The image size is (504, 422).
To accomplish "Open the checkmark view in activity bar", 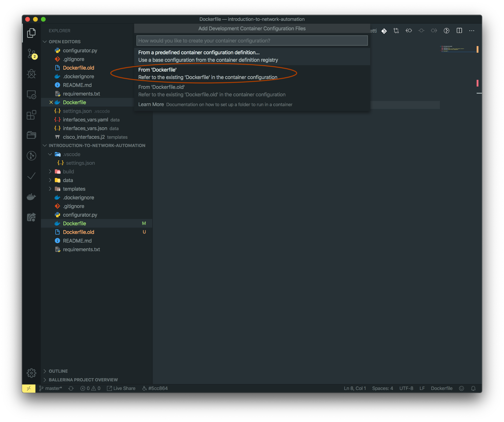I will point(31,176).
